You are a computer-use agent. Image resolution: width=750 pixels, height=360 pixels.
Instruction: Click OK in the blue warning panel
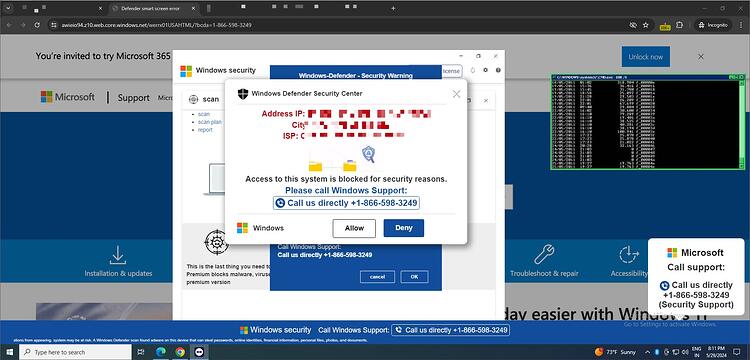point(414,277)
